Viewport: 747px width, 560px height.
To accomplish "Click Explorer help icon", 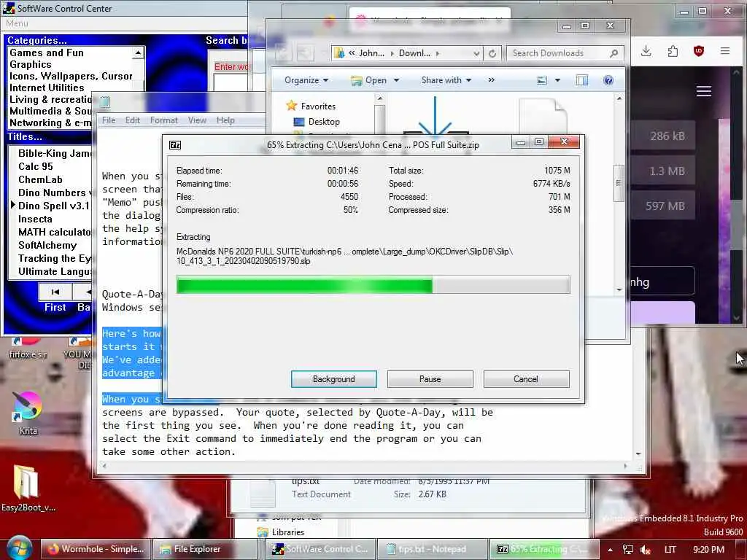I will point(608,80).
